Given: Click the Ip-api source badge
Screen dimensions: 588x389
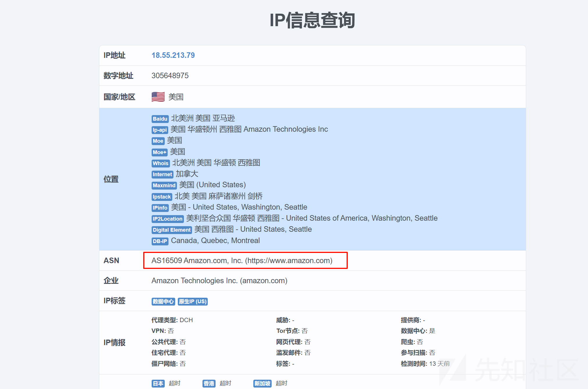Looking at the screenshot, I should pyautogui.click(x=160, y=130).
